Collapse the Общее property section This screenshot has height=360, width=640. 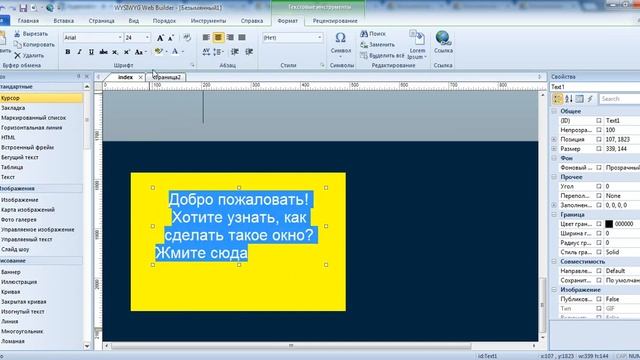[554, 111]
